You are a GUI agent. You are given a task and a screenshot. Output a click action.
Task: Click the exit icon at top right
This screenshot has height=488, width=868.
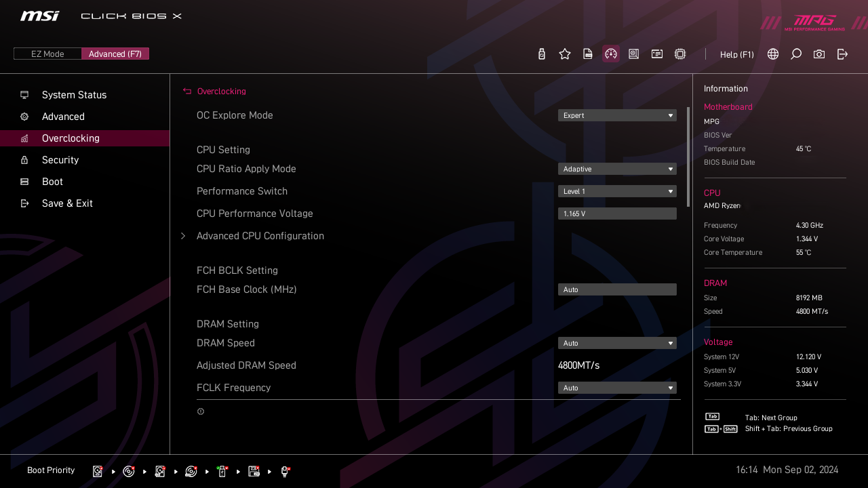click(x=842, y=54)
